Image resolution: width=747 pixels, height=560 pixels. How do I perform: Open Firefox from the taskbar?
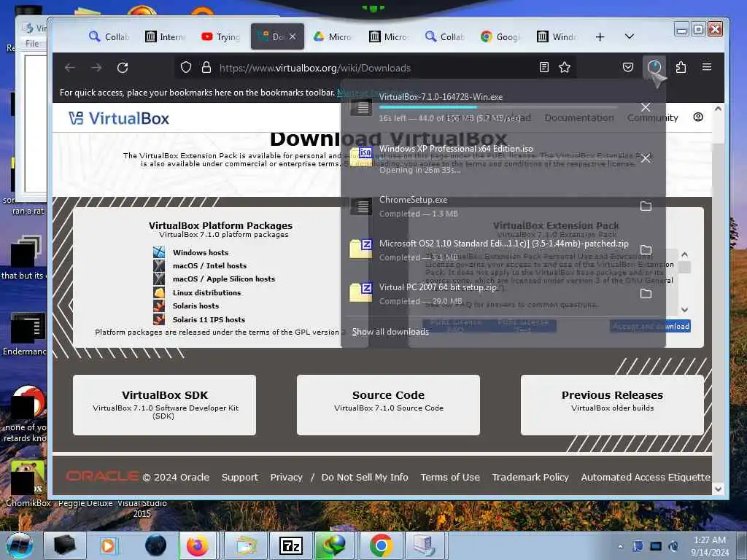click(x=197, y=545)
